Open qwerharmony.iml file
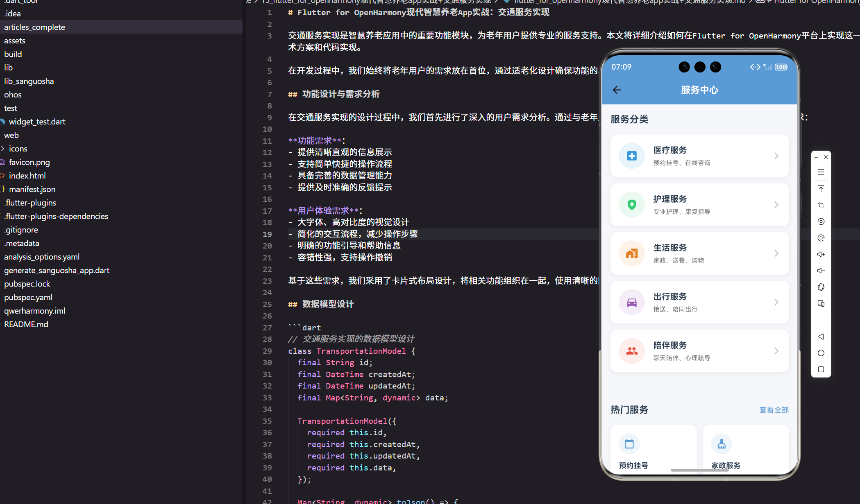 pos(121,311)
